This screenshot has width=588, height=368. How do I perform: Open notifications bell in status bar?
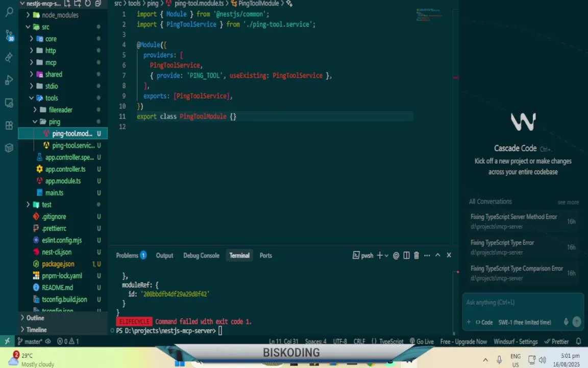click(x=579, y=341)
